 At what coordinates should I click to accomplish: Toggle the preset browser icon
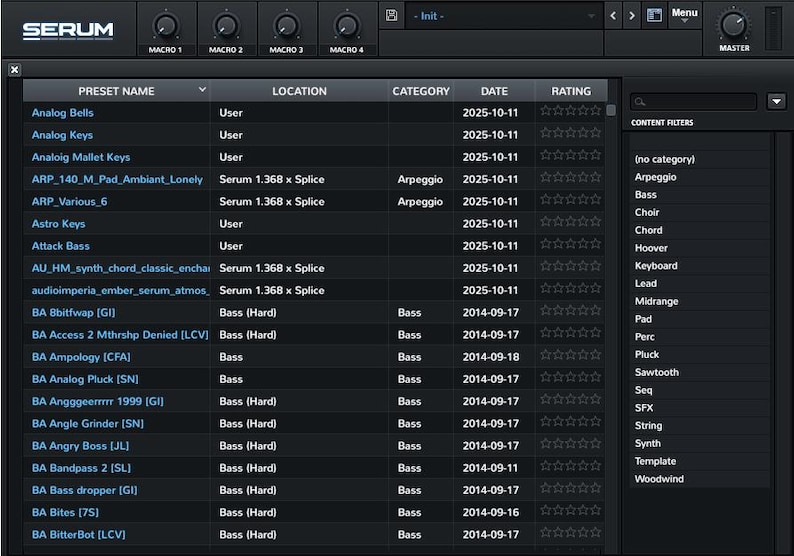click(654, 16)
